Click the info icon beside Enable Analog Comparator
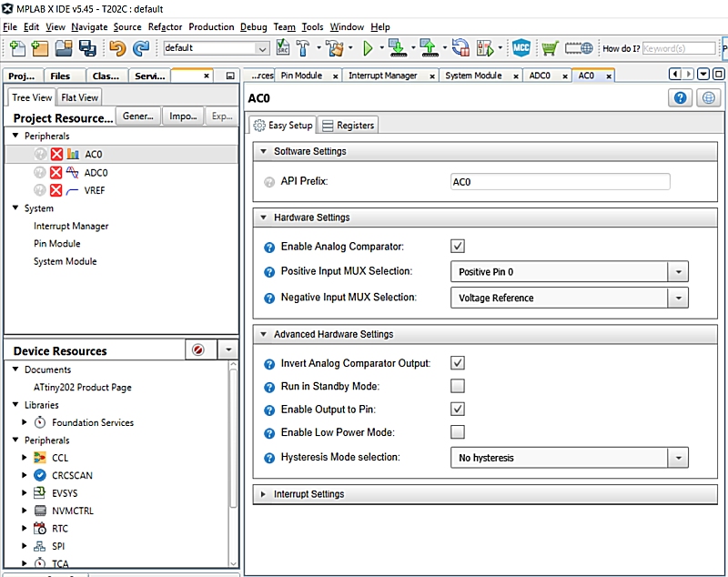The width and height of the screenshot is (728, 577). [269, 248]
